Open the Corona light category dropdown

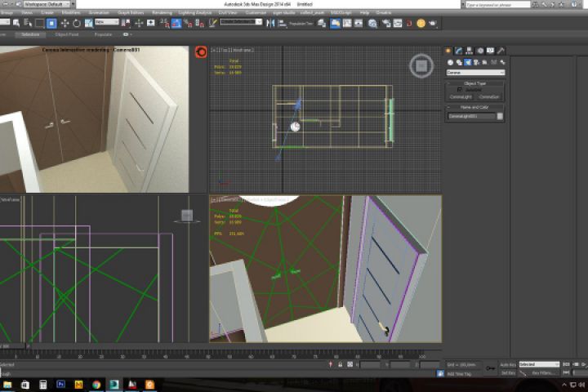pos(475,73)
